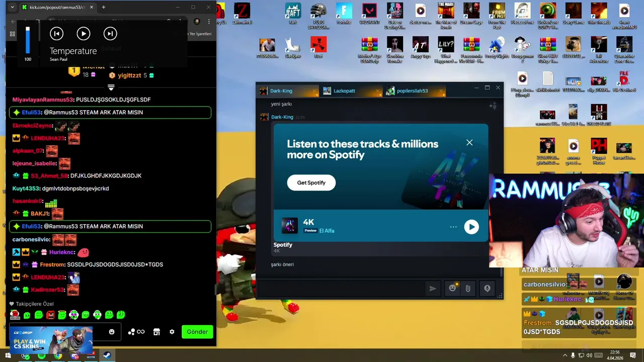Close the kick.com popout browser tab

tap(91, 7)
